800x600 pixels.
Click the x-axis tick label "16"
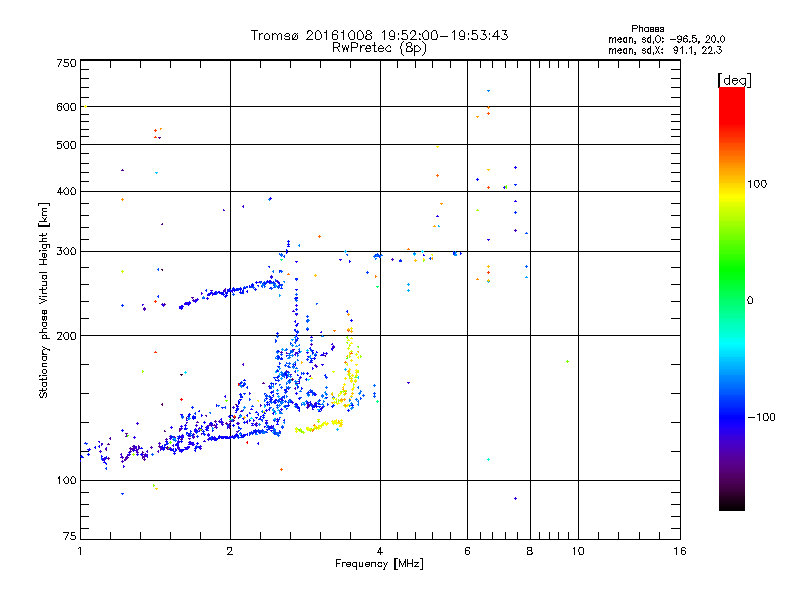680,551
